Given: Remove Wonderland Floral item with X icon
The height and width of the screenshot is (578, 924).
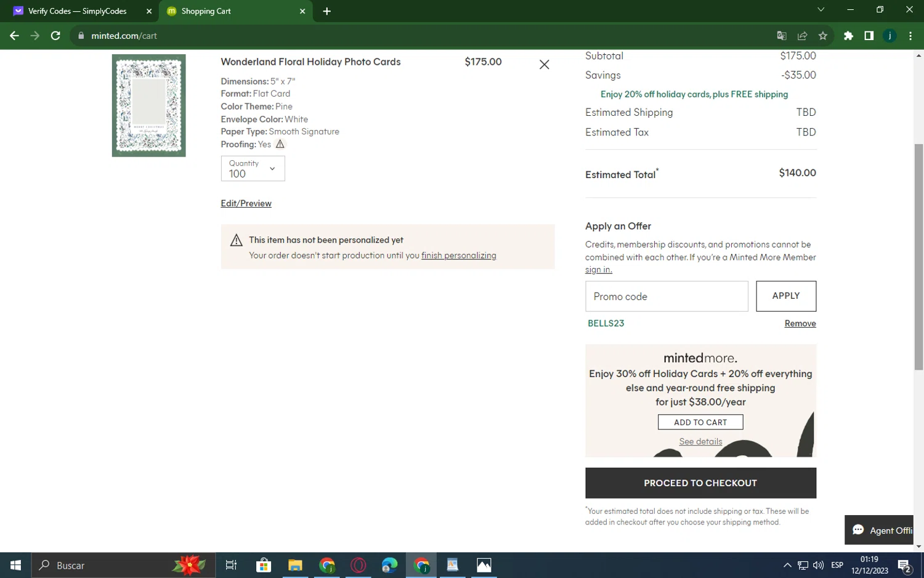Looking at the screenshot, I should (x=544, y=65).
